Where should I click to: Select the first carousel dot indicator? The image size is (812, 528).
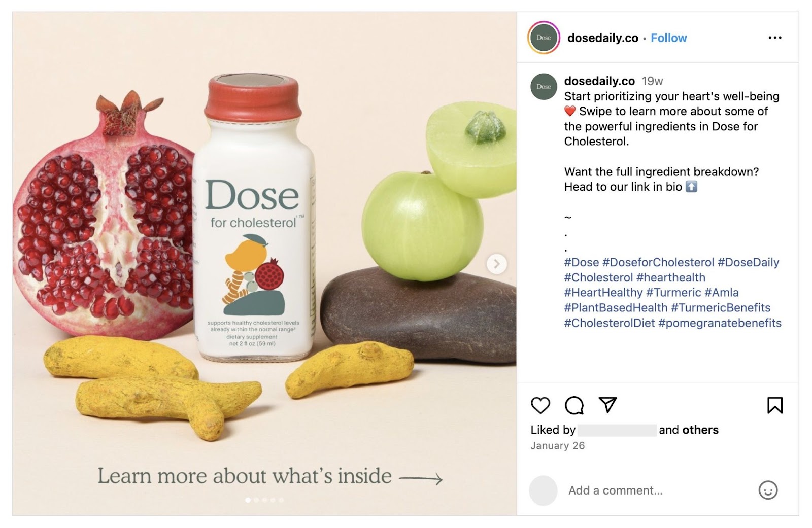click(x=248, y=500)
